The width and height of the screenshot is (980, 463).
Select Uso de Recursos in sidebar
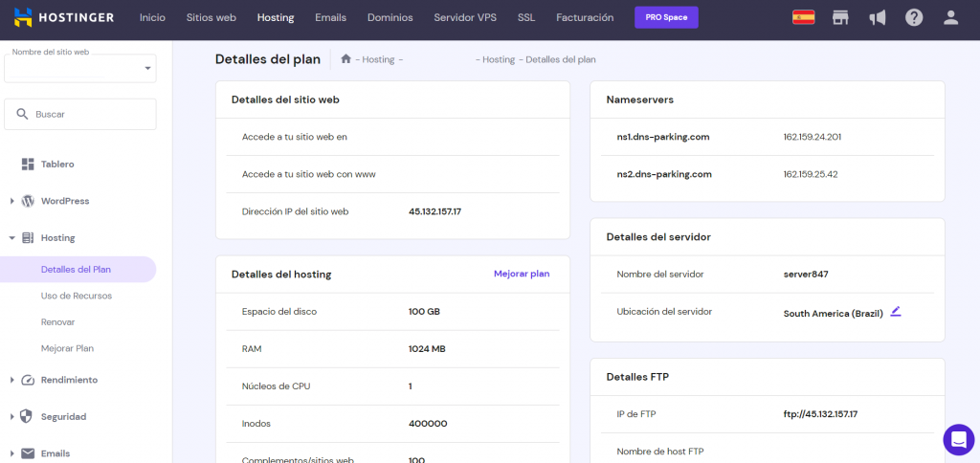pyautogui.click(x=77, y=296)
